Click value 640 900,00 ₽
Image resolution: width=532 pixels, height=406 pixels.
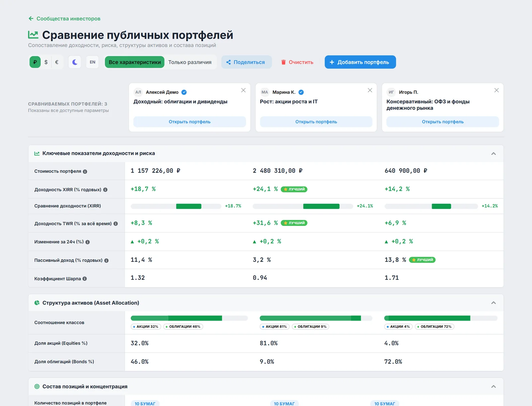(x=406, y=171)
